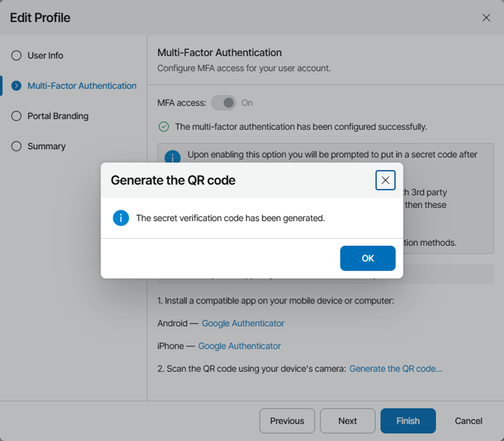Cancel the profile editing
Screen dimensions: 504x441
pos(468,421)
